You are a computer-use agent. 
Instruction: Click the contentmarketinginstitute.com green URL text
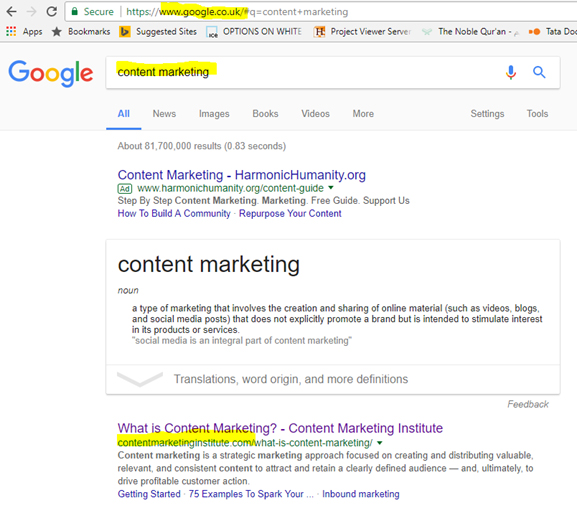tap(245, 442)
